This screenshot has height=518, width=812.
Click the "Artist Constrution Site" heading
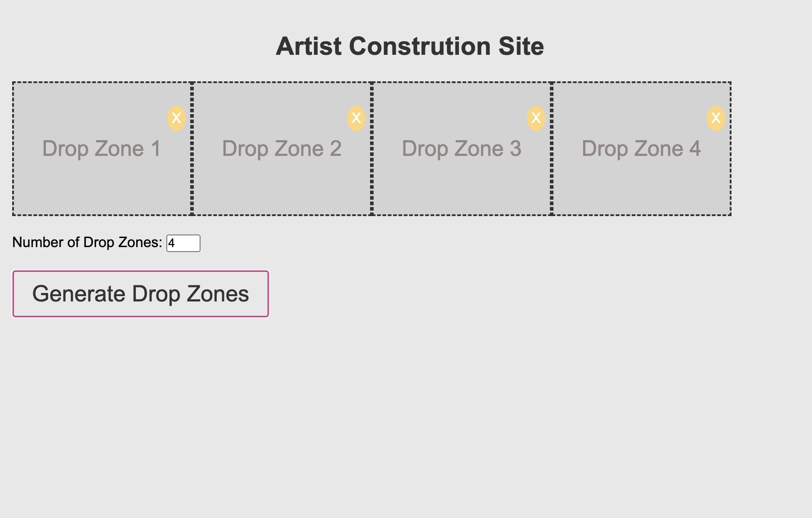pos(410,46)
